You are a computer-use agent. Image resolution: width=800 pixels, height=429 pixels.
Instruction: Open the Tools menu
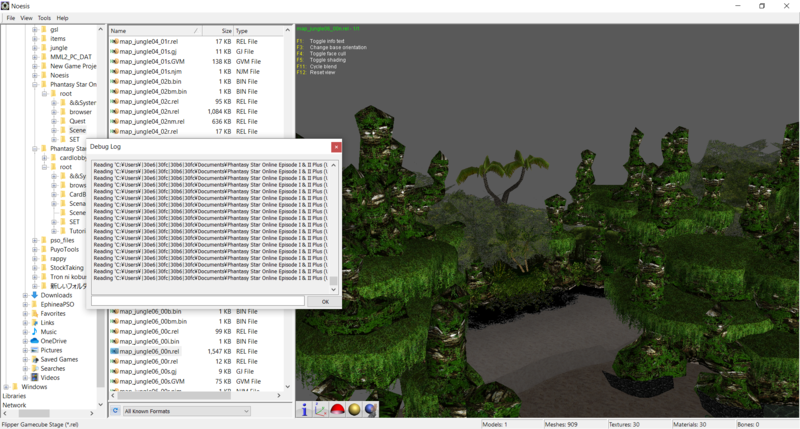(44, 18)
